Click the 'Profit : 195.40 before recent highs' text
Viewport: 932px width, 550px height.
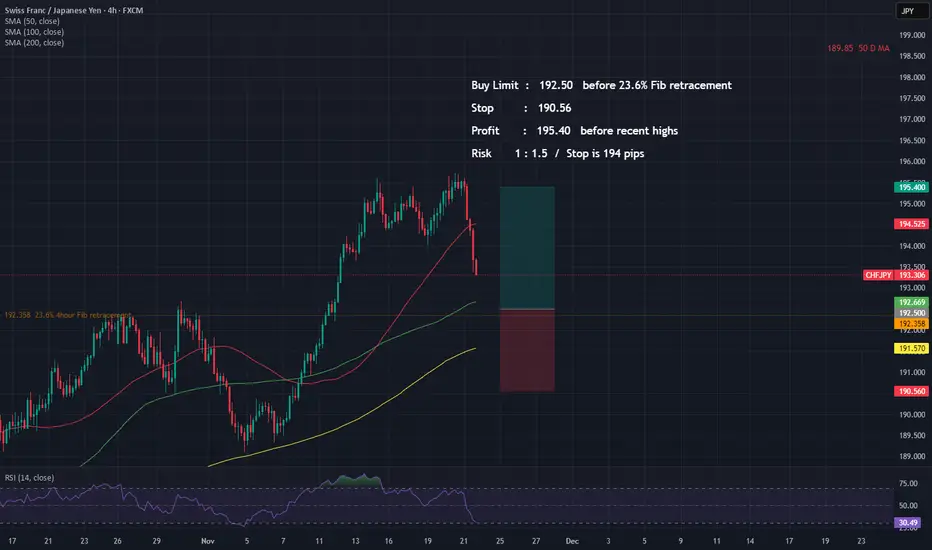point(574,130)
